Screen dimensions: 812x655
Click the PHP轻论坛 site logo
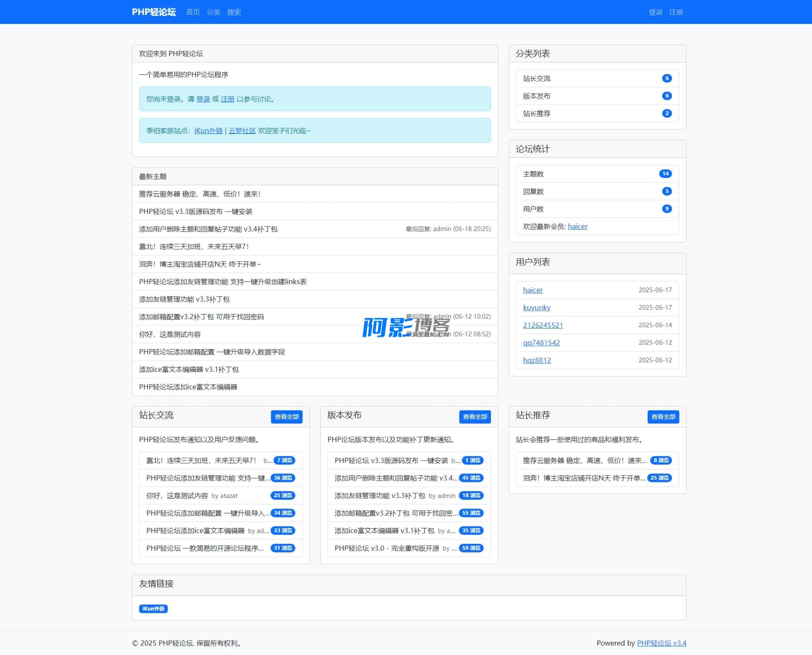153,12
